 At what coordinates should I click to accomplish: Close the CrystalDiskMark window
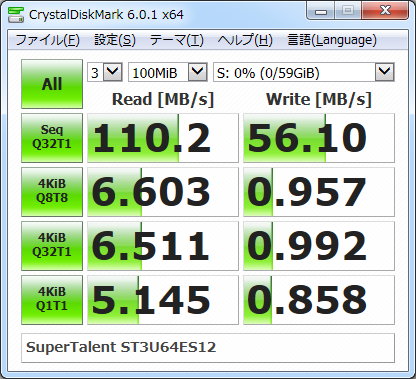(385, 12)
